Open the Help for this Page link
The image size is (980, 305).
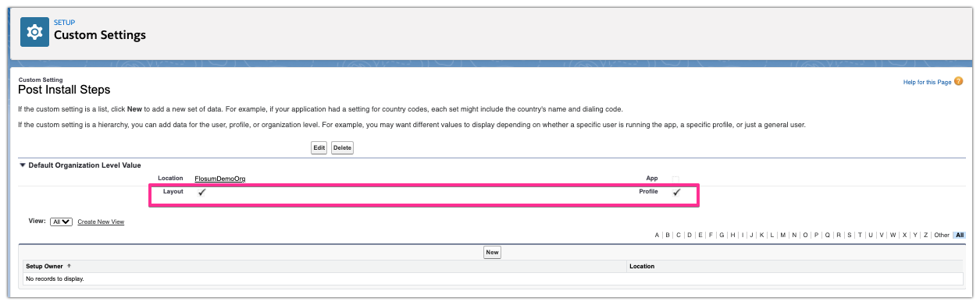927,82
